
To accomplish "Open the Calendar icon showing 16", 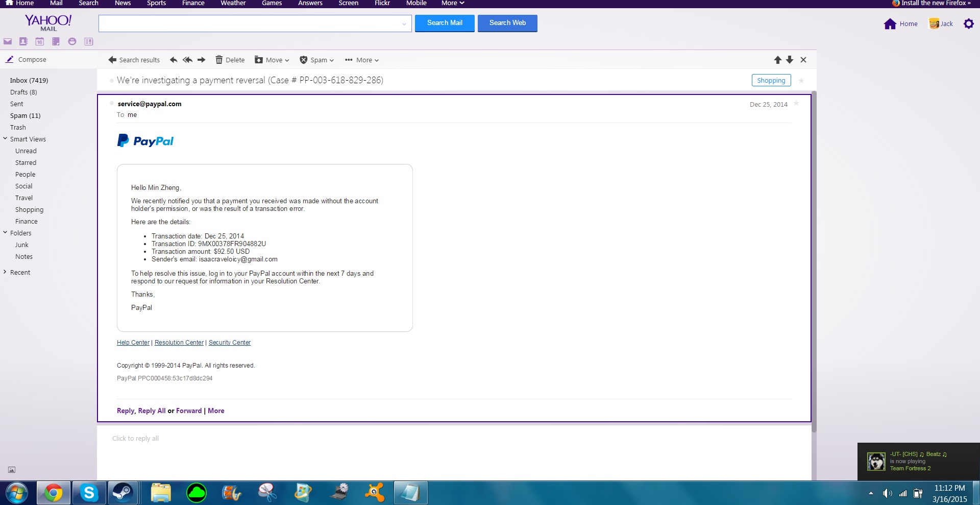I will [x=40, y=41].
